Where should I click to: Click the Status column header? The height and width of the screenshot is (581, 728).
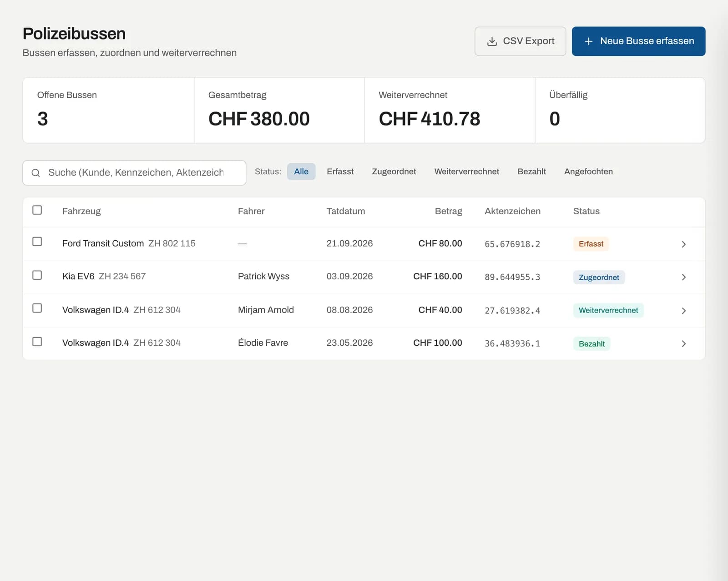(586, 211)
